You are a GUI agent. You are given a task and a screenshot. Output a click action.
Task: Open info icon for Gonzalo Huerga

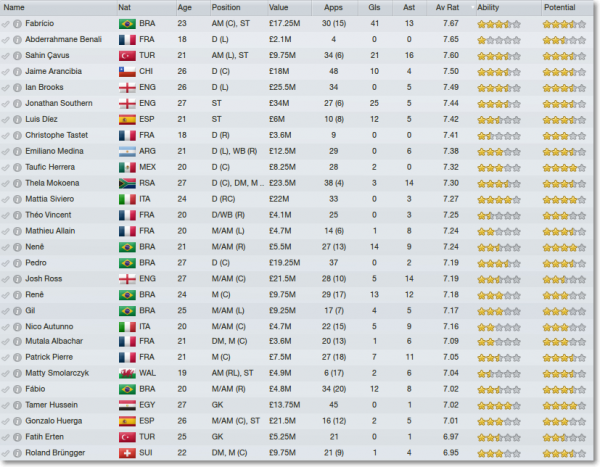[17, 421]
